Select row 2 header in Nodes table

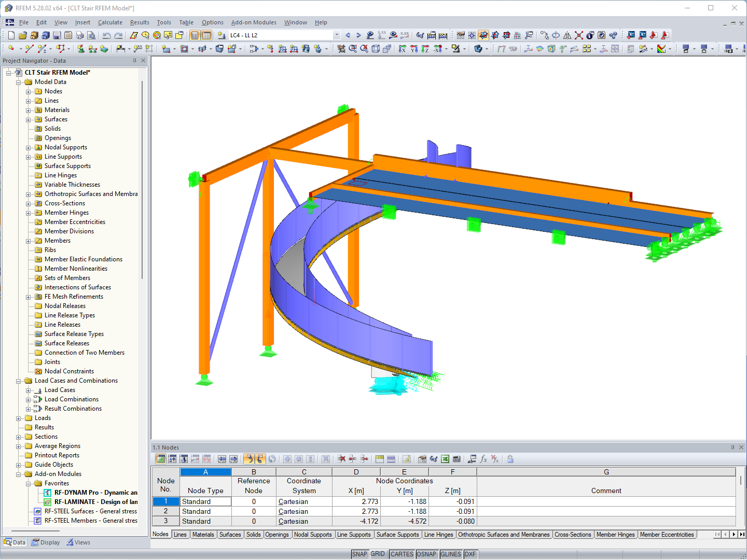(x=166, y=511)
